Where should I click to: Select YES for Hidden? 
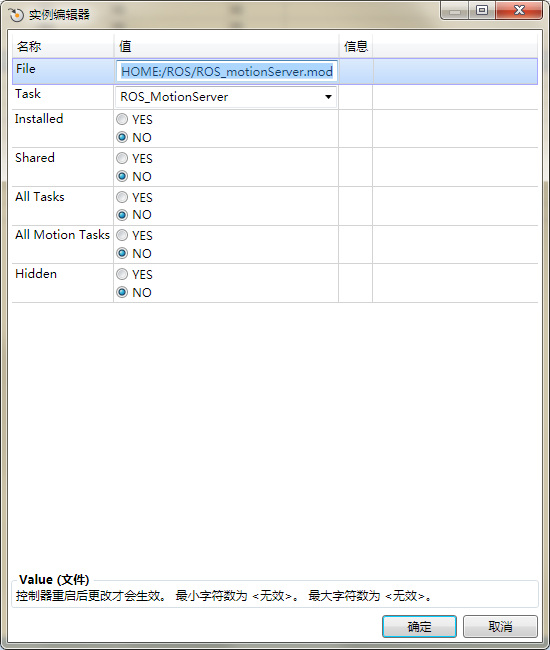122,274
